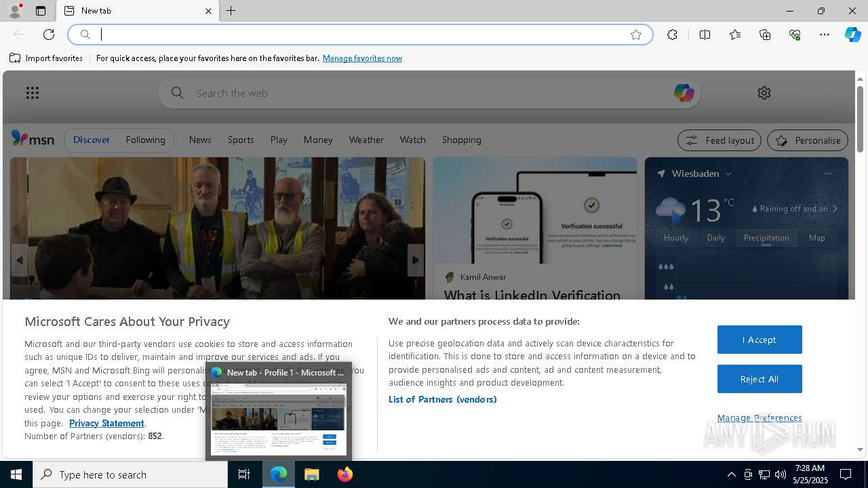Open the News section
Image resolution: width=868 pixels, height=488 pixels.
(x=200, y=140)
